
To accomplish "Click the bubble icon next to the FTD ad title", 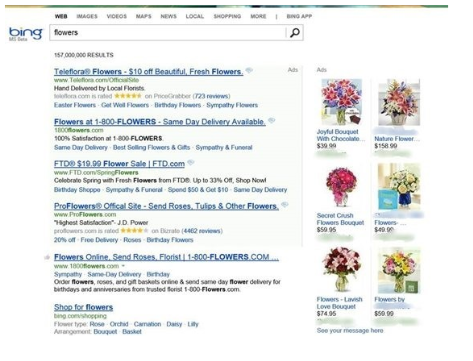I will (x=191, y=162).
